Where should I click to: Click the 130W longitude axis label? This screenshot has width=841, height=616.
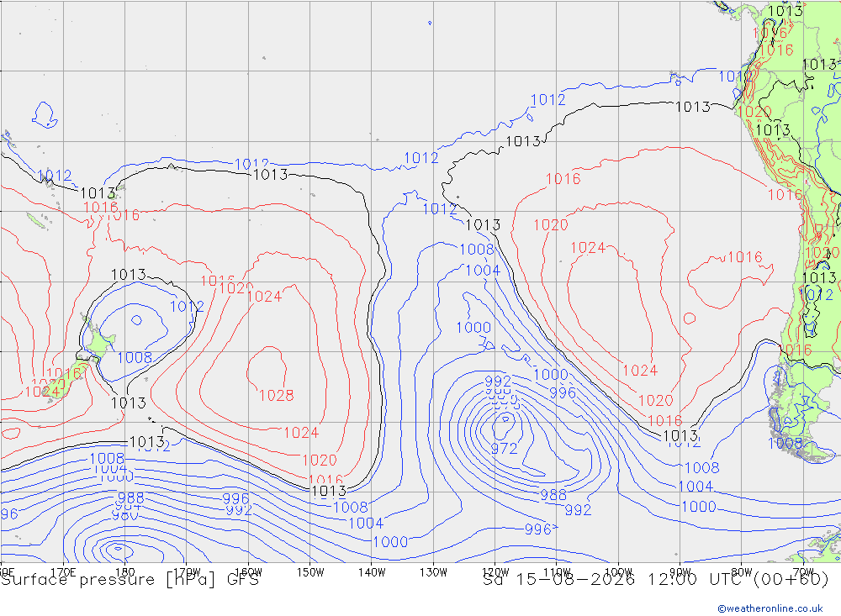click(x=433, y=572)
